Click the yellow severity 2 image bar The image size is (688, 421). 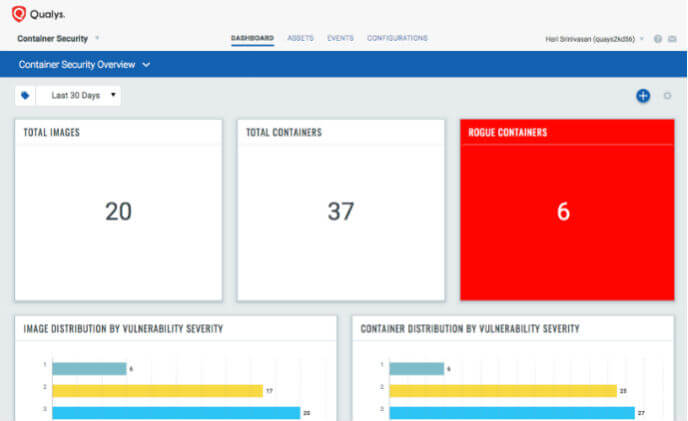click(157, 391)
